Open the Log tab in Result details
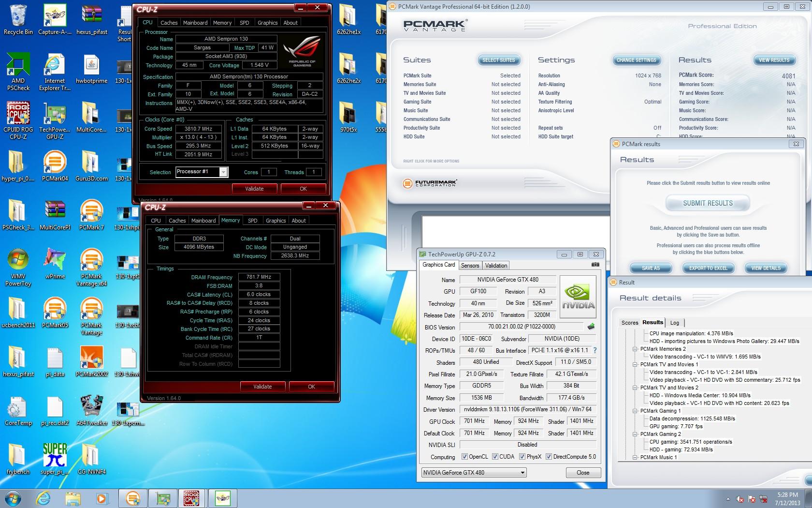This screenshot has width=812, height=508. click(675, 323)
